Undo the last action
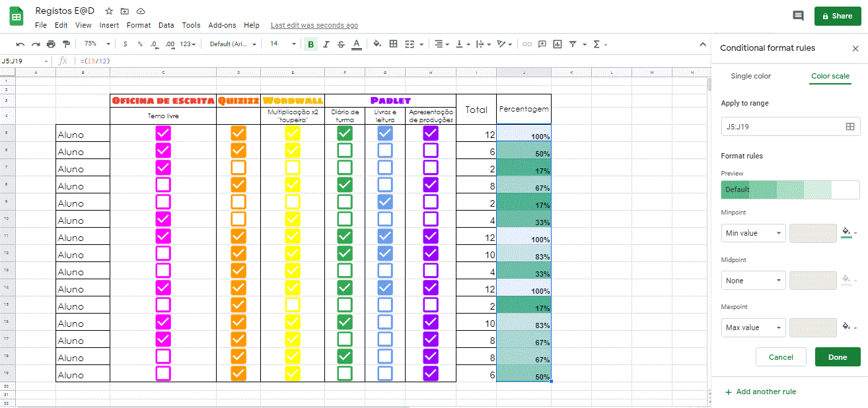Screen dimensions: 868x408 [x=20, y=44]
